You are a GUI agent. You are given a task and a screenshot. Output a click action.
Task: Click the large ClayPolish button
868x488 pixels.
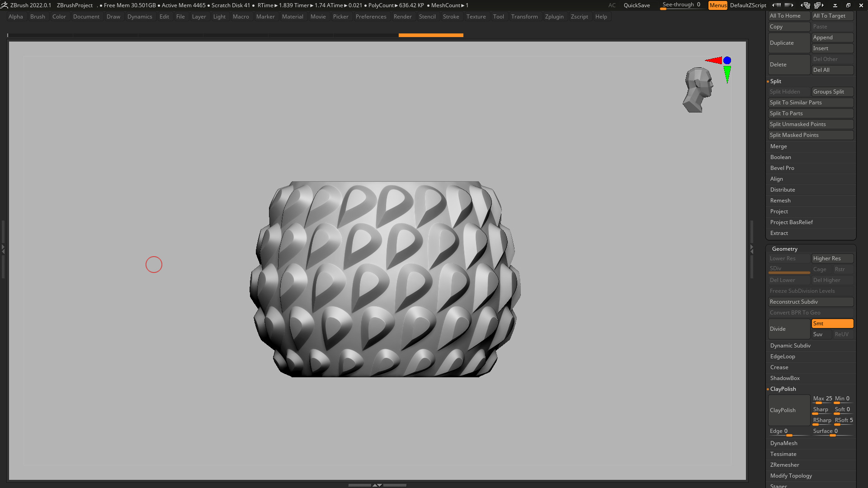[789, 410]
